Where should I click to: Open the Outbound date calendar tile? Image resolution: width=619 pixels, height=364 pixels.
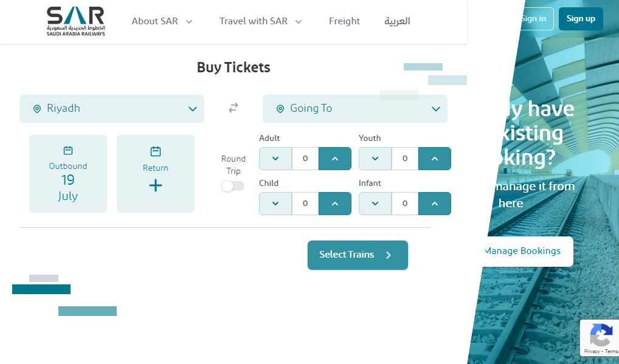click(x=68, y=174)
